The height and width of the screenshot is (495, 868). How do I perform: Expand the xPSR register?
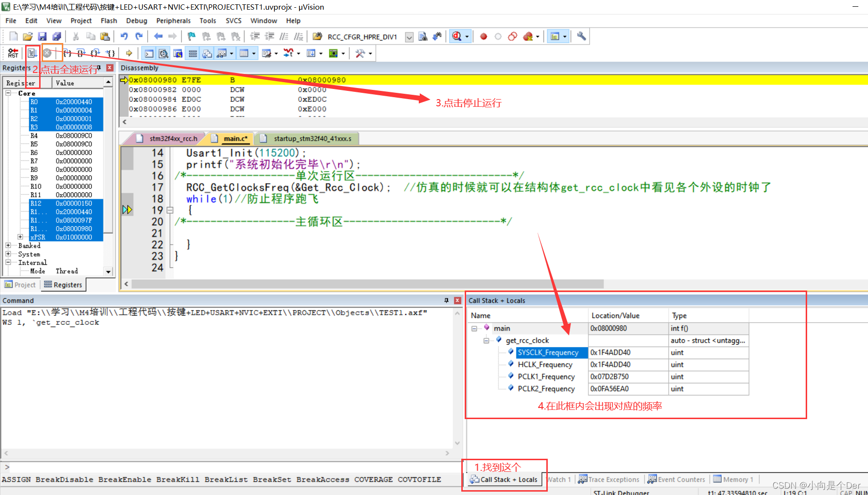20,237
